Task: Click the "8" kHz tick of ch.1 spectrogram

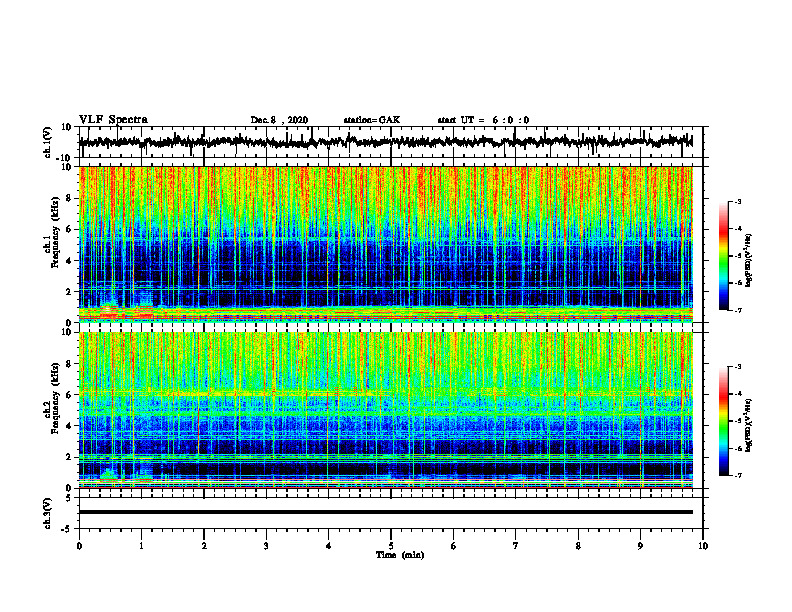Action: point(70,198)
